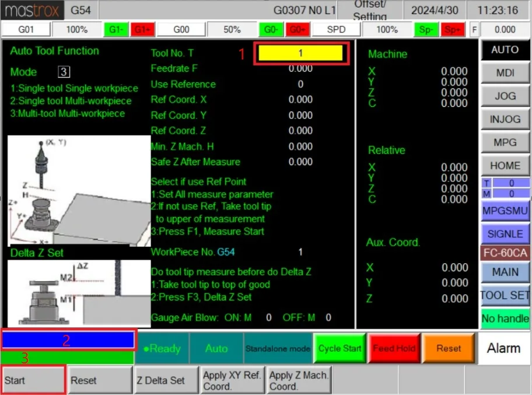Lower rapid override using G0- button

click(271, 30)
